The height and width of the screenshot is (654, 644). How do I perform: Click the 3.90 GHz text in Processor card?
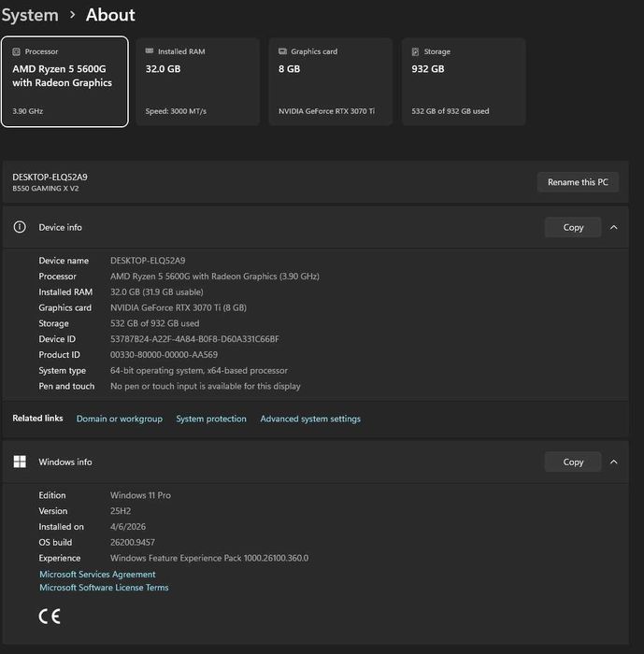(27, 111)
